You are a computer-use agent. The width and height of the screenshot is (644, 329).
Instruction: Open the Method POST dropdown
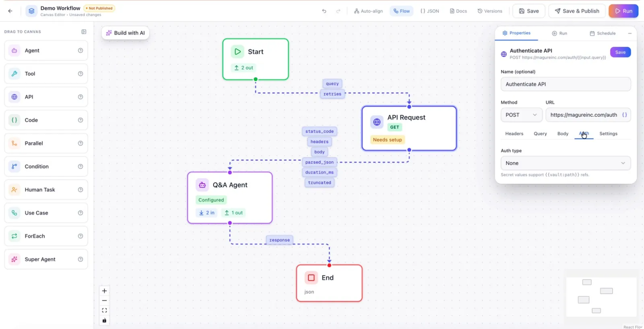click(521, 115)
